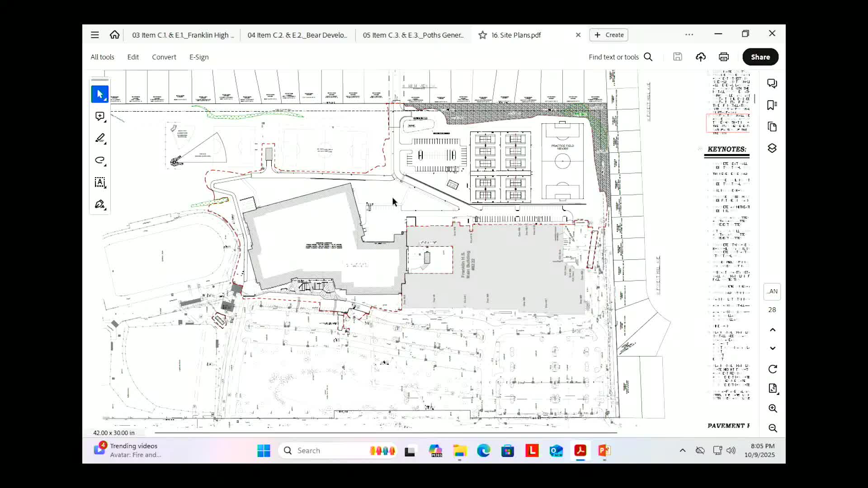
Task: Switch to the Bear Development tab
Action: point(297,35)
